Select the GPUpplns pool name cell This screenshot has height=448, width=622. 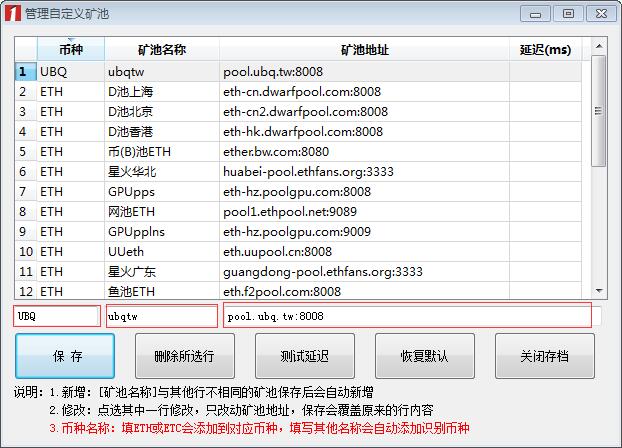click(x=162, y=231)
